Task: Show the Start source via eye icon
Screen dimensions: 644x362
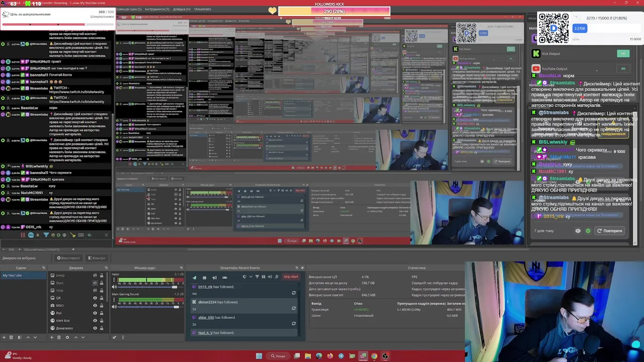Action: tap(95, 283)
